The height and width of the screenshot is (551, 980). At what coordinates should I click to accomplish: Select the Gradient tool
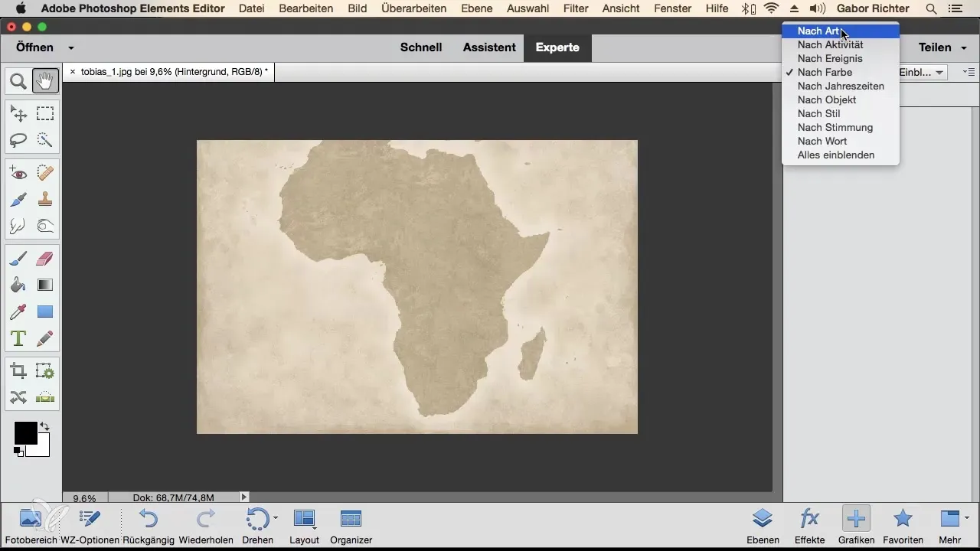point(45,285)
